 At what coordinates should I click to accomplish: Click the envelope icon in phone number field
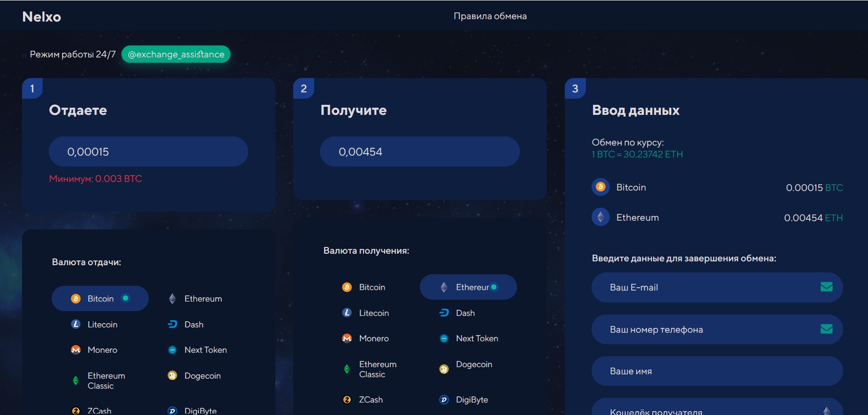point(826,329)
